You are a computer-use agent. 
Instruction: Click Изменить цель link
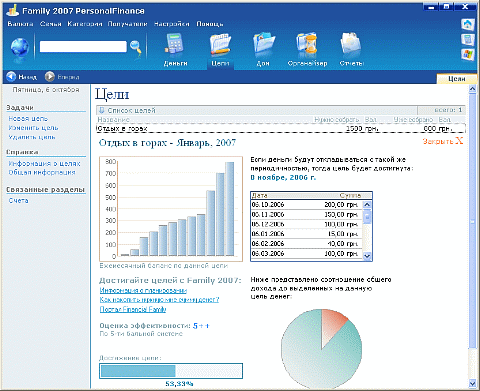pyautogui.click(x=33, y=128)
